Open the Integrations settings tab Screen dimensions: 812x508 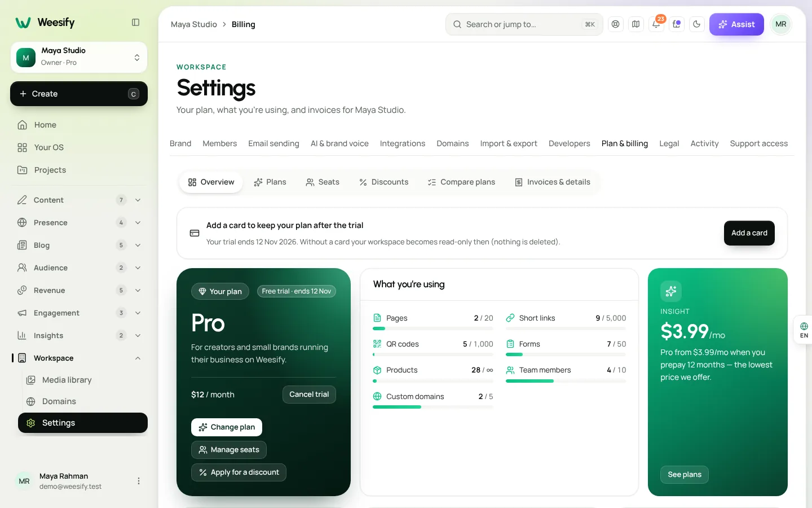[x=403, y=143]
